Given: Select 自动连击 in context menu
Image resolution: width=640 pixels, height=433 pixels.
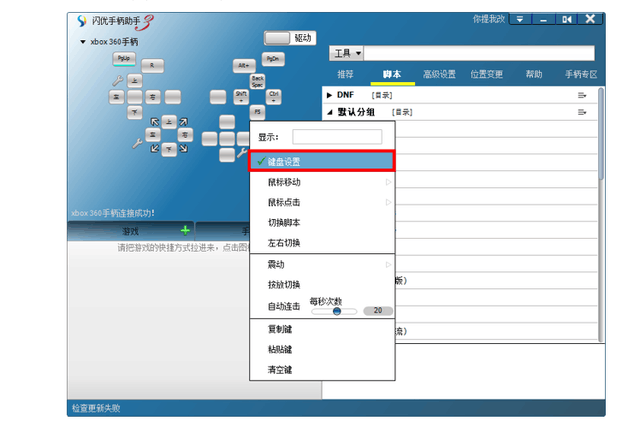Looking at the screenshot, I should [284, 306].
